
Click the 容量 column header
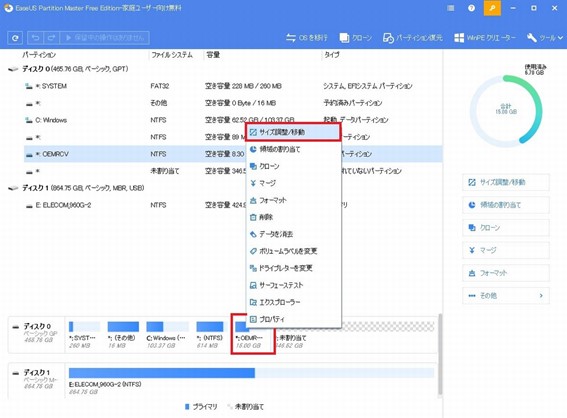(x=213, y=55)
